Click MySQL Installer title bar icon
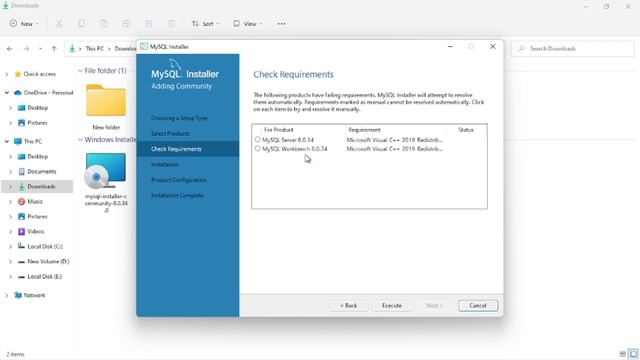 click(x=144, y=47)
